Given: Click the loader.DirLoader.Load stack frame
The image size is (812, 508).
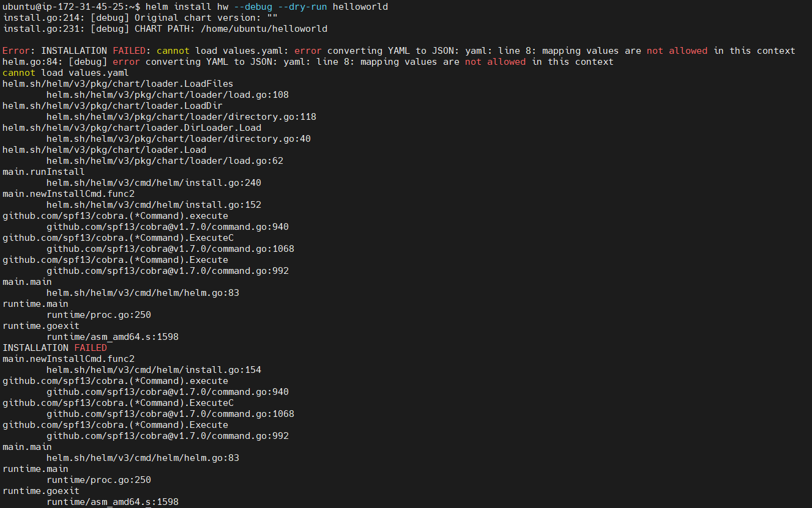Looking at the screenshot, I should 132,128.
